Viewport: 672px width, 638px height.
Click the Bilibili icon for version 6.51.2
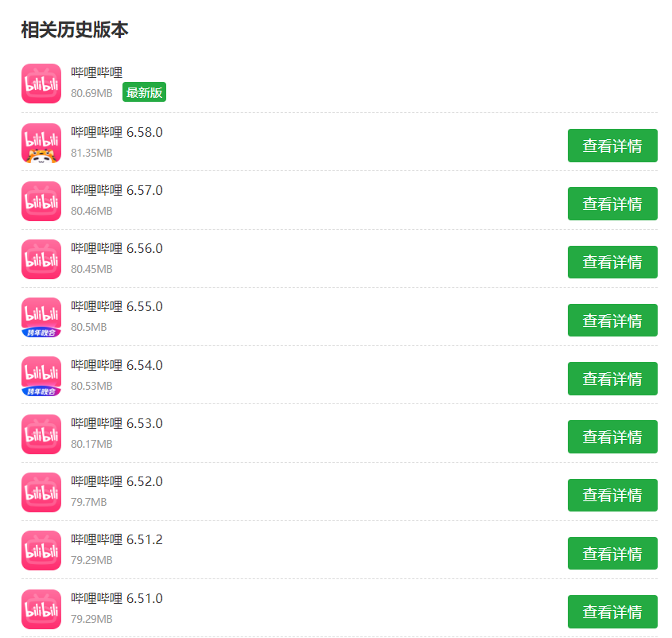tap(41, 550)
